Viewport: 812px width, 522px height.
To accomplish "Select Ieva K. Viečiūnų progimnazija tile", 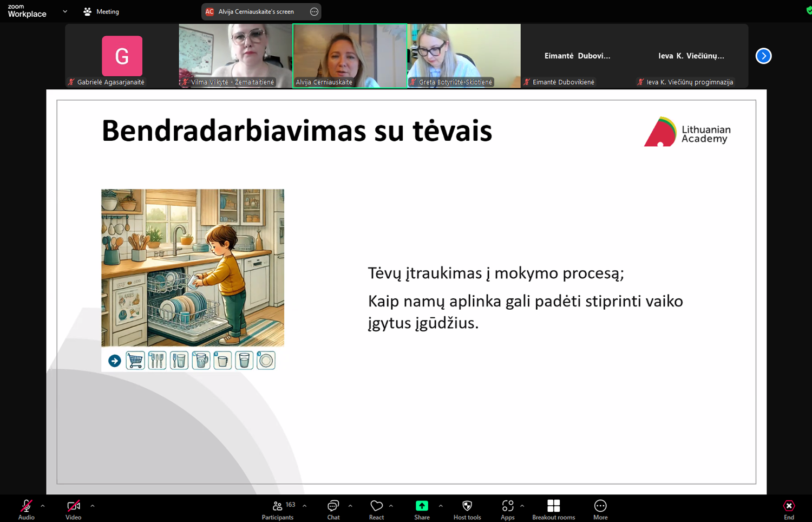I will 691,56.
